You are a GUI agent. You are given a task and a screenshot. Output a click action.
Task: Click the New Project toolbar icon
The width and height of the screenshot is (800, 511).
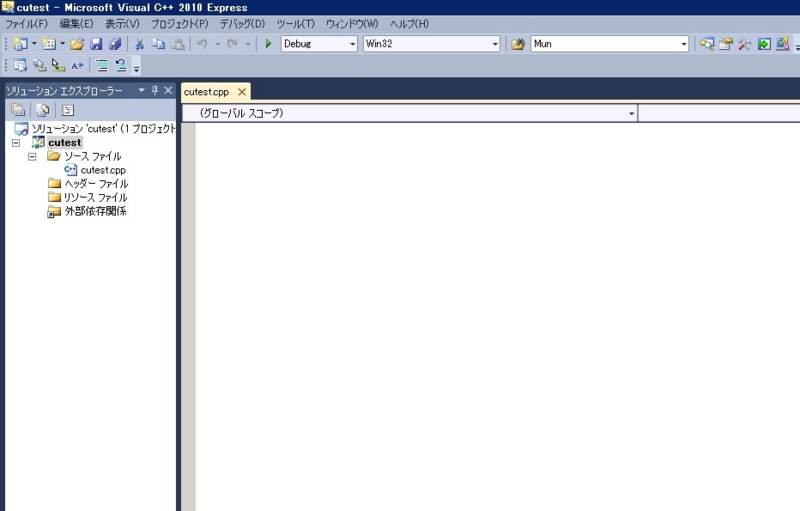click(20, 44)
